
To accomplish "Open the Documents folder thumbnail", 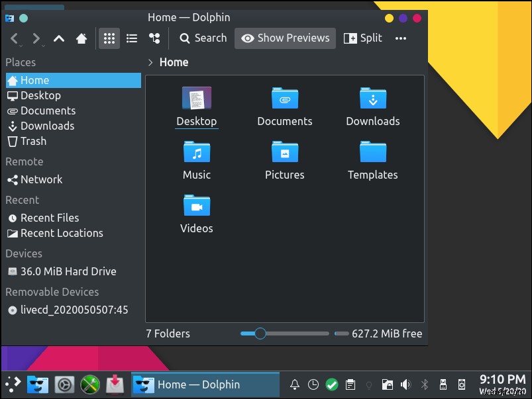I will coord(284,98).
